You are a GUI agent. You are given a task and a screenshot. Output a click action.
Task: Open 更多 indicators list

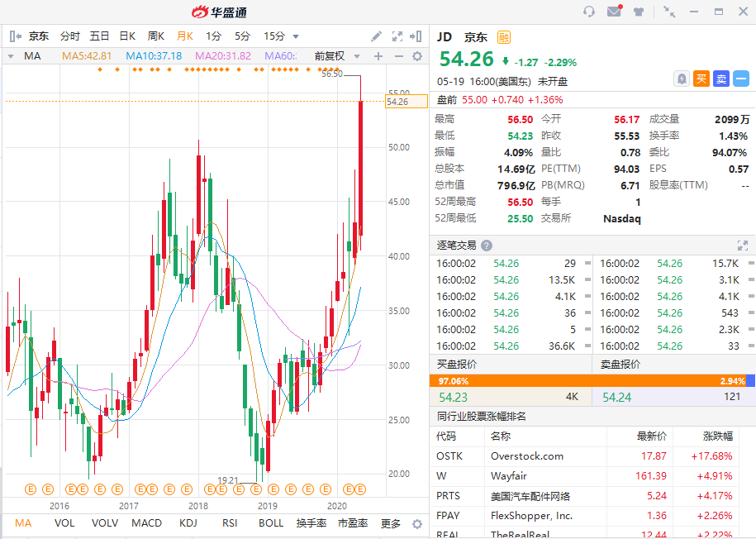pyautogui.click(x=391, y=523)
